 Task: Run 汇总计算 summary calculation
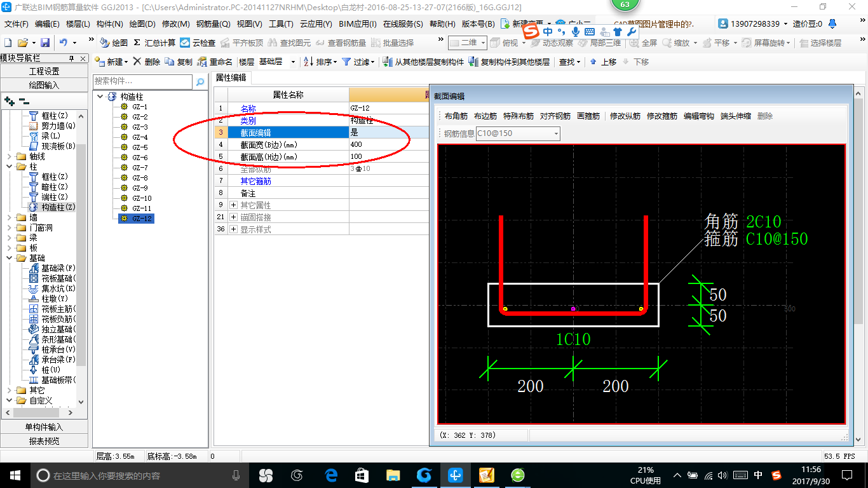[154, 43]
